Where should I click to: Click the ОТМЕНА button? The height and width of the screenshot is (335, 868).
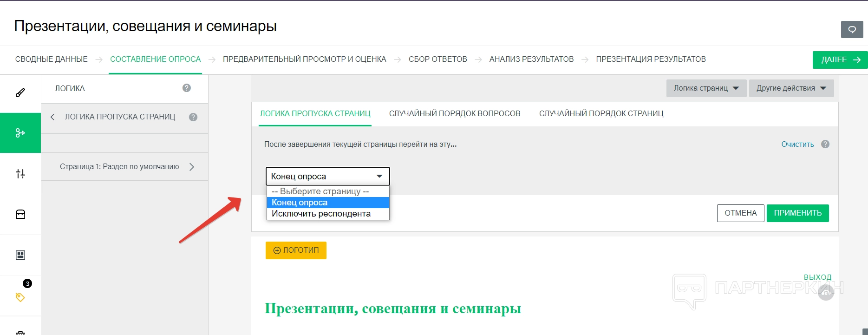(x=741, y=213)
